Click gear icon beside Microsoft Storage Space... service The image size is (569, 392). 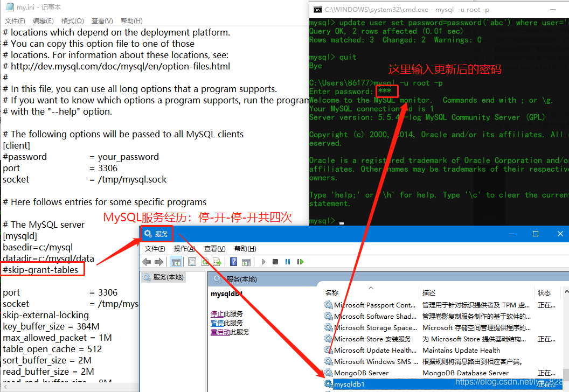click(x=328, y=327)
